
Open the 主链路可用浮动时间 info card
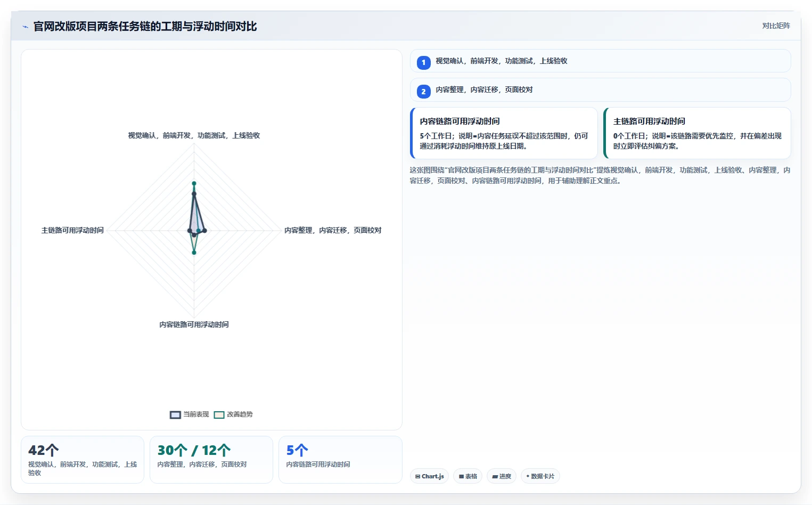697,133
